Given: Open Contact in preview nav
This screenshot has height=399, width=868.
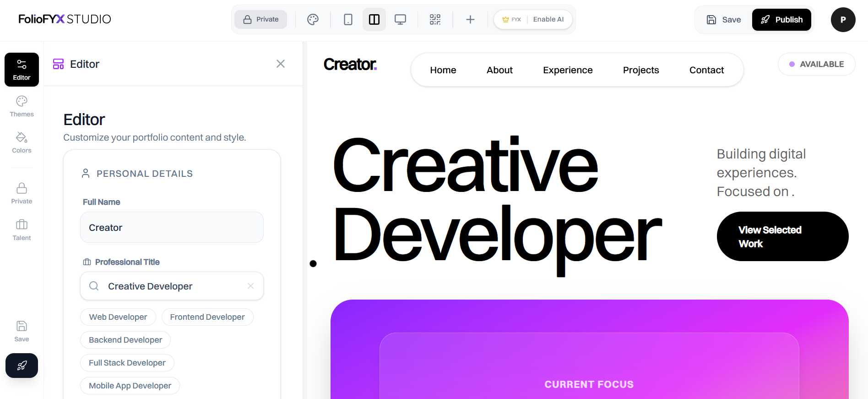Looking at the screenshot, I should click(x=706, y=70).
